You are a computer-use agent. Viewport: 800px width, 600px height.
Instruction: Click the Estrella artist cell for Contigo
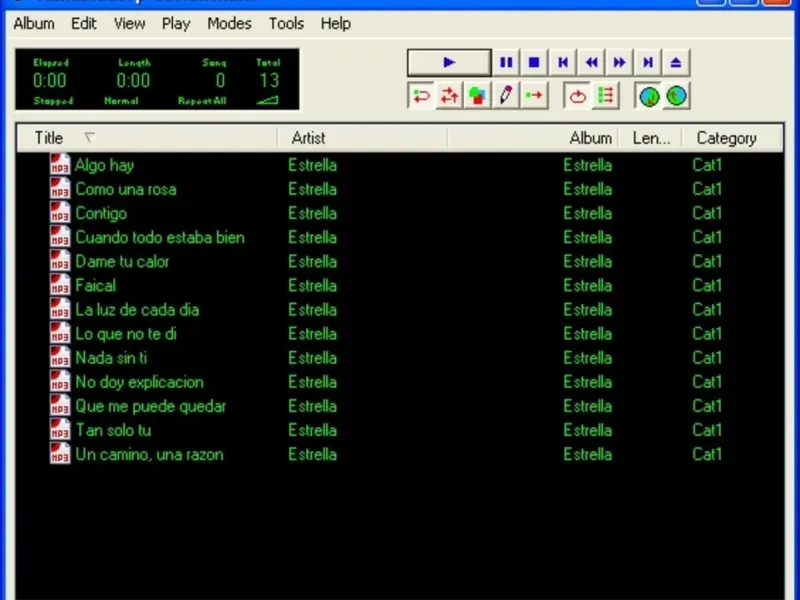pyautogui.click(x=312, y=213)
